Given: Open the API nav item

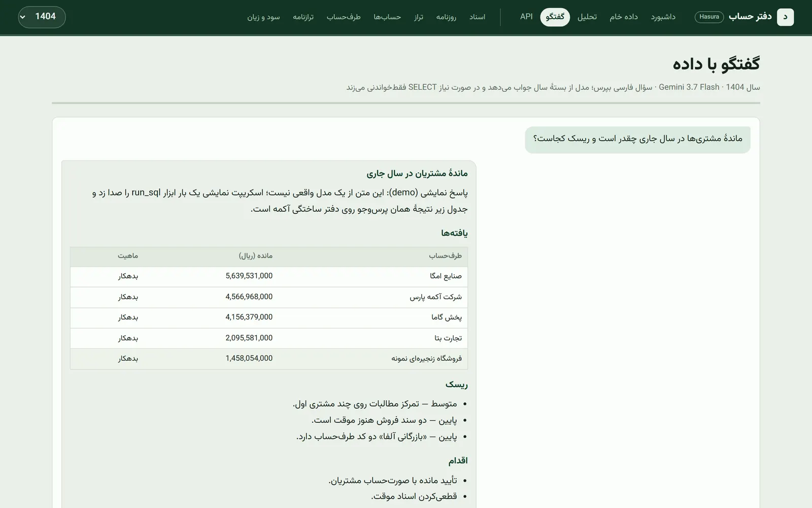Looking at the screenshot, I should point(526,17).
